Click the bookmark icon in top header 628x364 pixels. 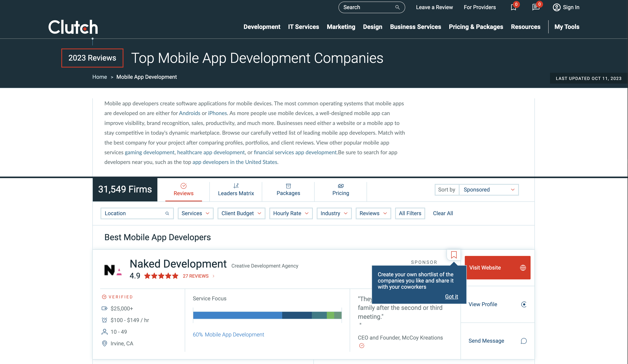pos(513,7)
